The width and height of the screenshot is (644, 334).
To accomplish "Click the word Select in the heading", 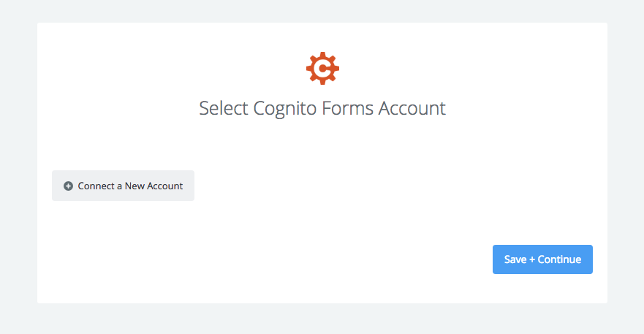I will [224, 108].
